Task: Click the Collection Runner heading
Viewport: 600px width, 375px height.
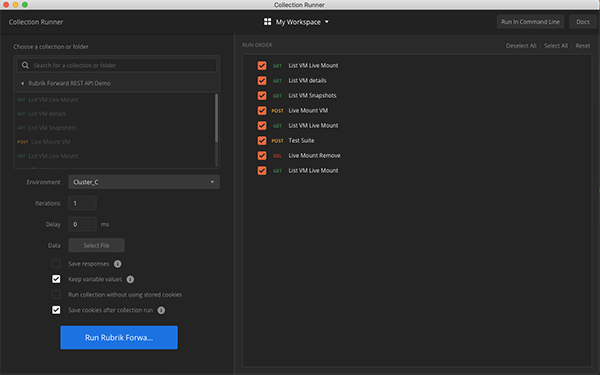Action: coord(36,22)
